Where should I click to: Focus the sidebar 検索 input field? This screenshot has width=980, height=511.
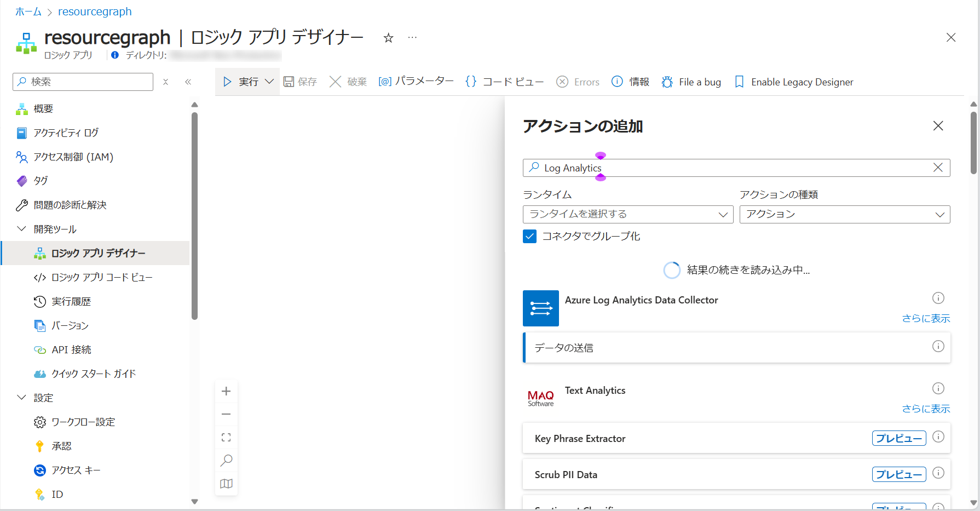click(x=83, y=82)
